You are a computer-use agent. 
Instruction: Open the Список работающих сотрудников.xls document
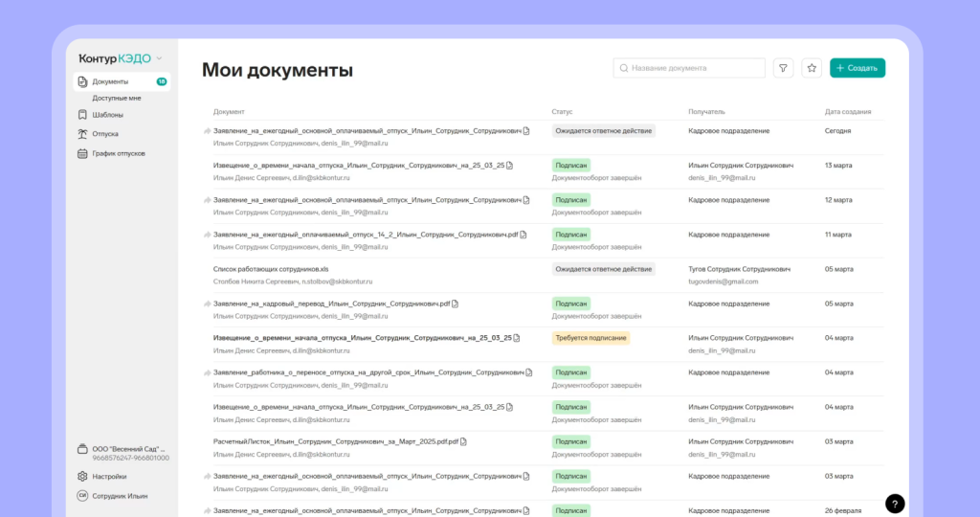pos(271,269)
